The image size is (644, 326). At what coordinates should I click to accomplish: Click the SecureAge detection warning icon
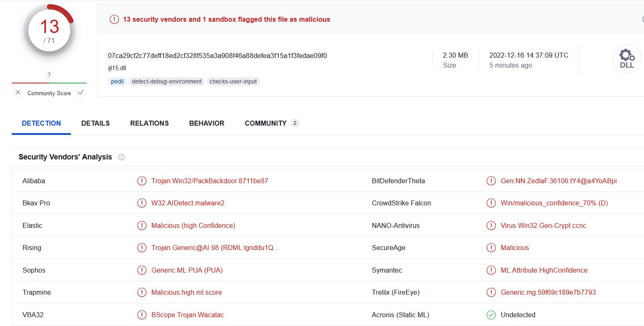point(491,248)
